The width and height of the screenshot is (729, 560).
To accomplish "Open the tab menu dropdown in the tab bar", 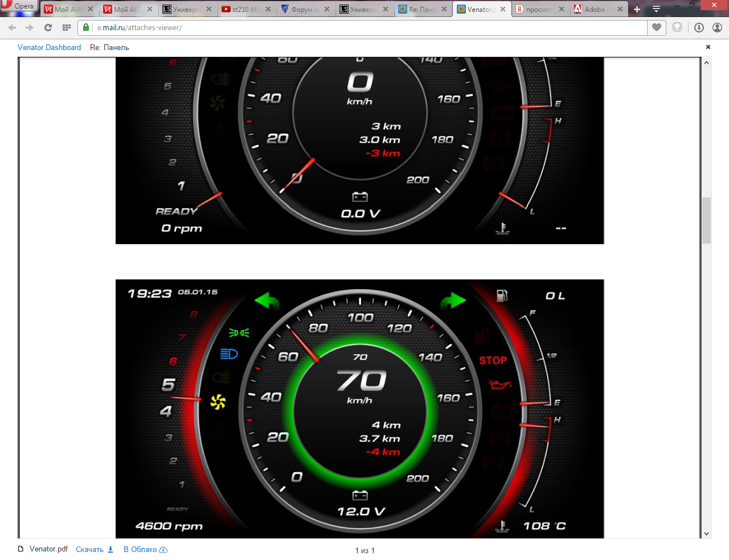I will 656,9.
